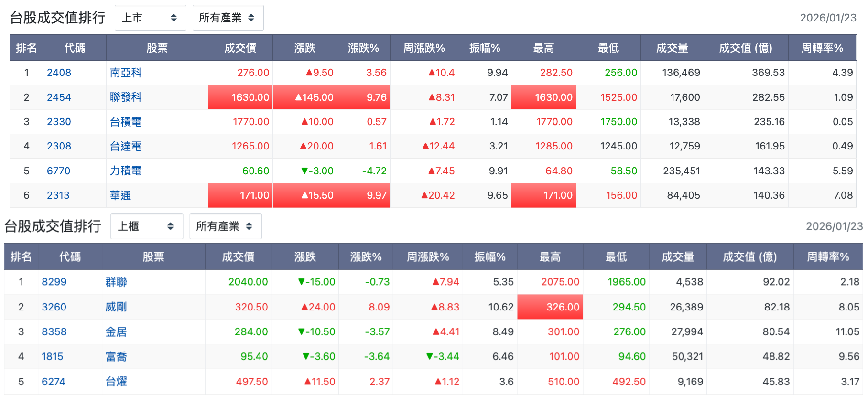Image resolution: width=868 pixels, height=395 pixels.
Task: Click the 最低 header in 上櫃 table
Action: (616, 257)
